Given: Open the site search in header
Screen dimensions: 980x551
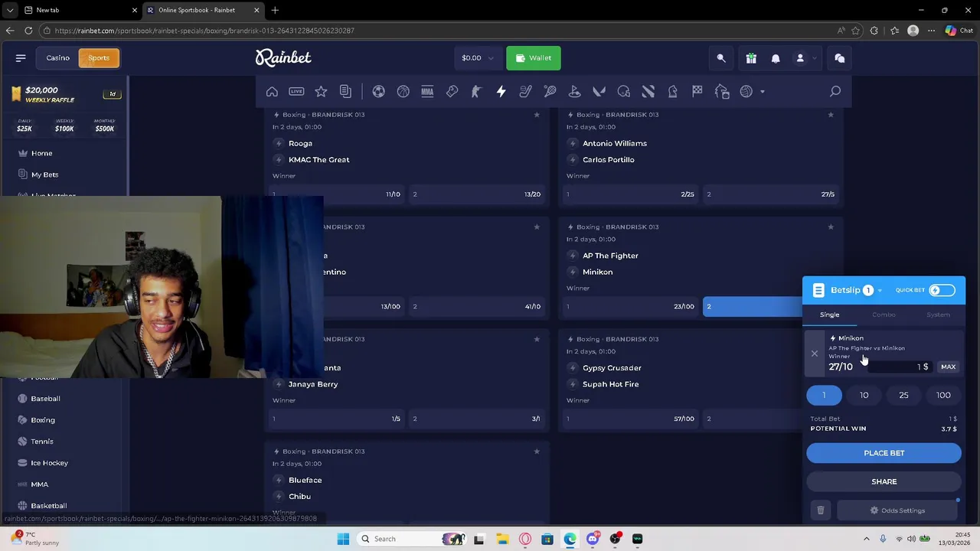Looking at the screenshot, I should (x=721, y=58).
